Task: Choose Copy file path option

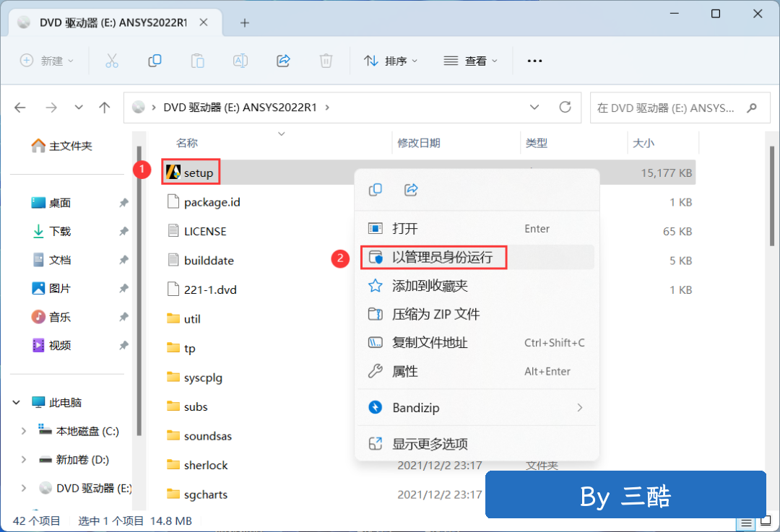Action: [477, 343]
